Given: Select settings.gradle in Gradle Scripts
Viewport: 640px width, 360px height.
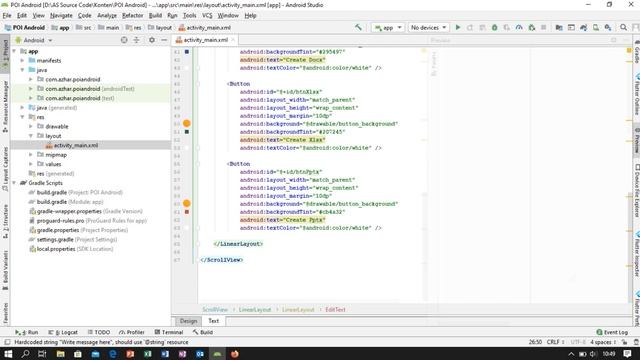Looking at the screenshot, I should point(73,240).
